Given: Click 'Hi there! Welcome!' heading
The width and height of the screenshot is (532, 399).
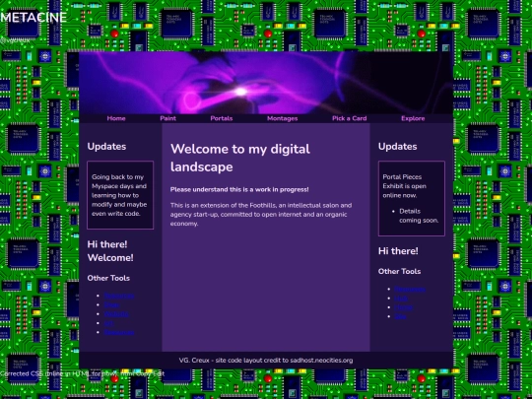Looking at the screenshot, I should pos(110,251).
